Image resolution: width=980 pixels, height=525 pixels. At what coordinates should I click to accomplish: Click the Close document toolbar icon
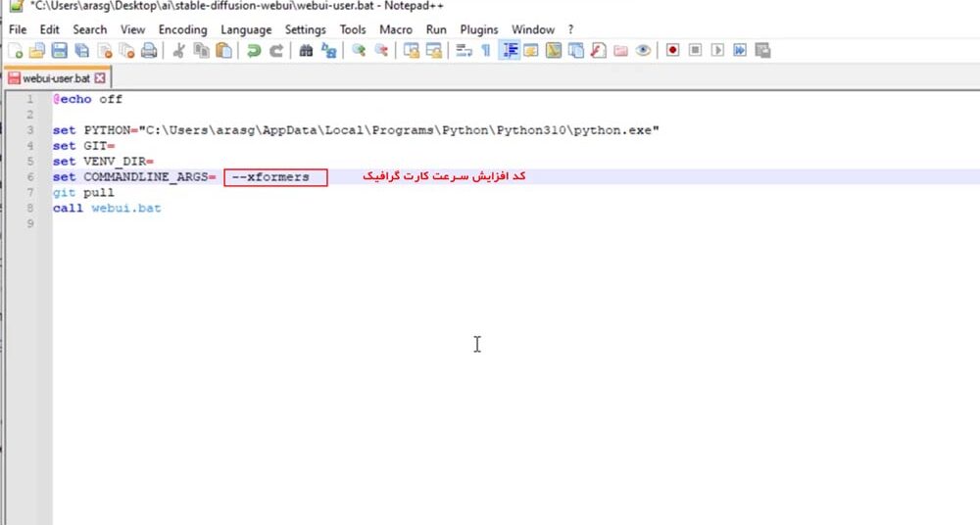point(105,51)
